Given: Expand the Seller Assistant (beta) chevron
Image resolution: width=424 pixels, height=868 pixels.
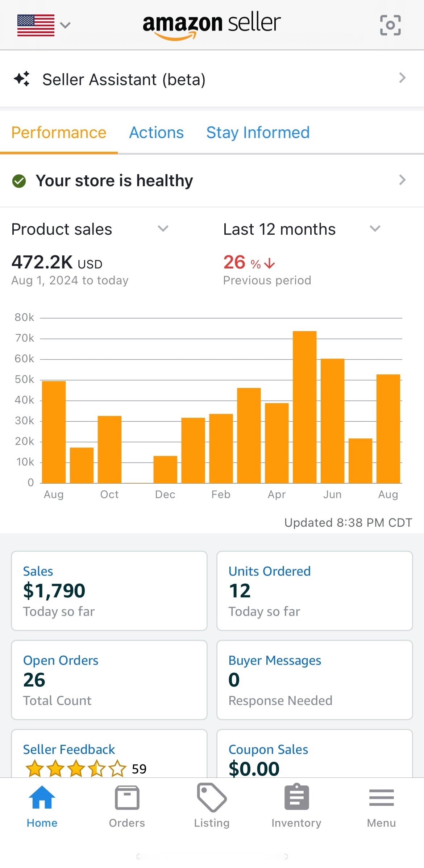Looking at the screenshot, I should pyautogui.click(x=402, y=78).
